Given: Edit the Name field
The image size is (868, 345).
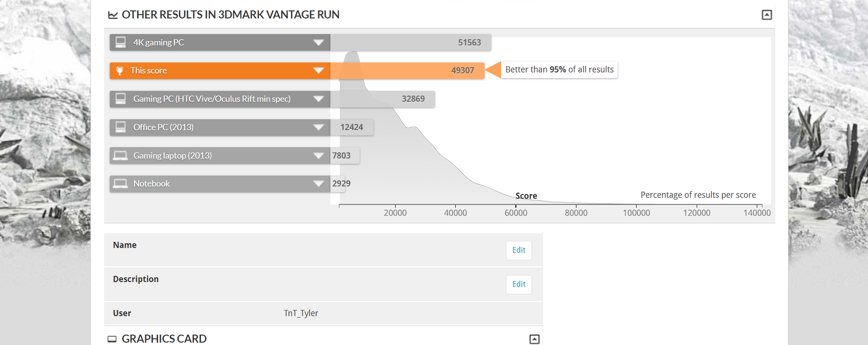Looking at the screenshot, I should tap(519, 250).
